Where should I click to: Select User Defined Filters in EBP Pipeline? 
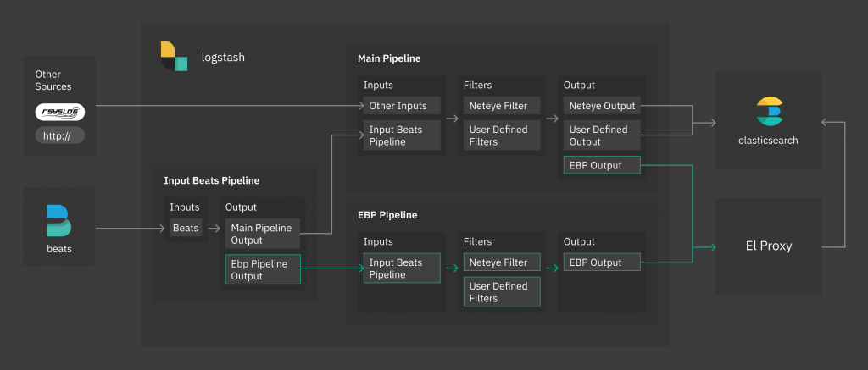click(x=502, y=292)
